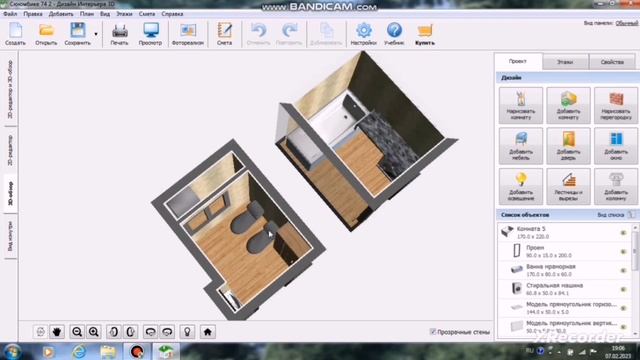Open the Файл menu
Screen dimensions: 640x360
point(10,14)
